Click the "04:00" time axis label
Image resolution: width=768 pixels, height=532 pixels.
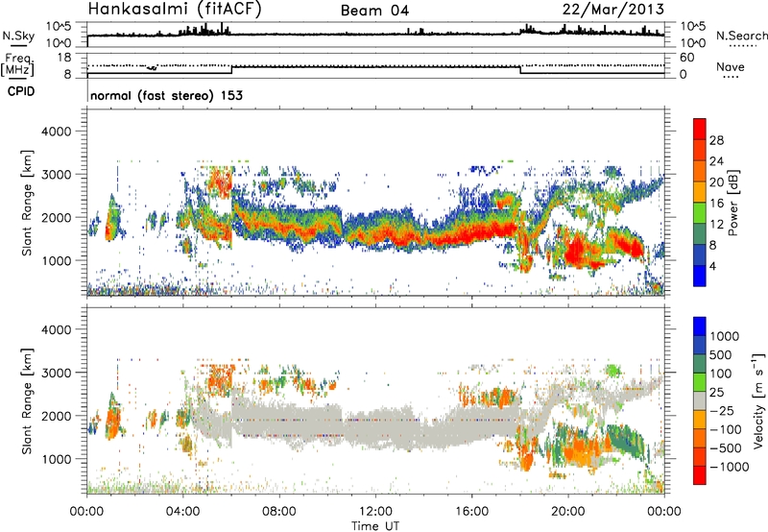182,512
